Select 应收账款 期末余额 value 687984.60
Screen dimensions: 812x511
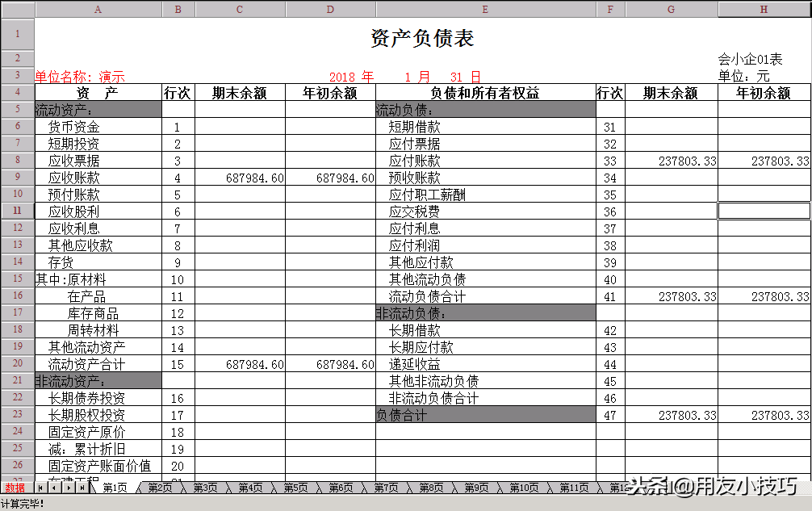[241, 178]
